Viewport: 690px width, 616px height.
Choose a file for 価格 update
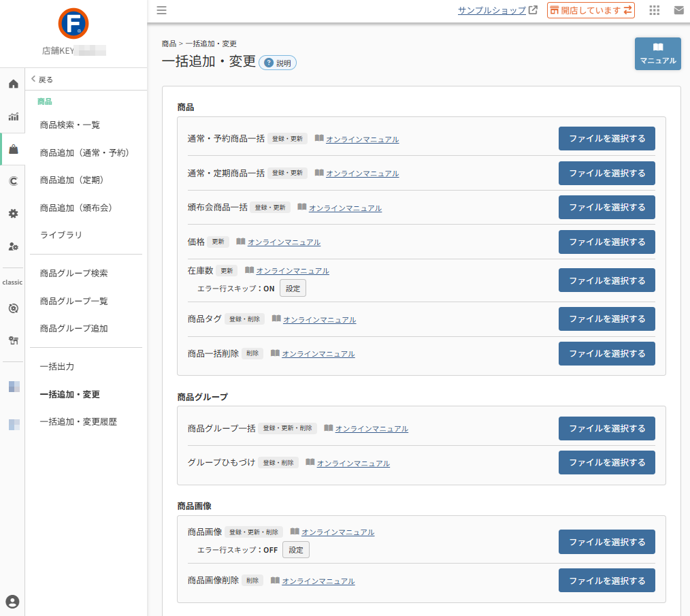point(606,242)
